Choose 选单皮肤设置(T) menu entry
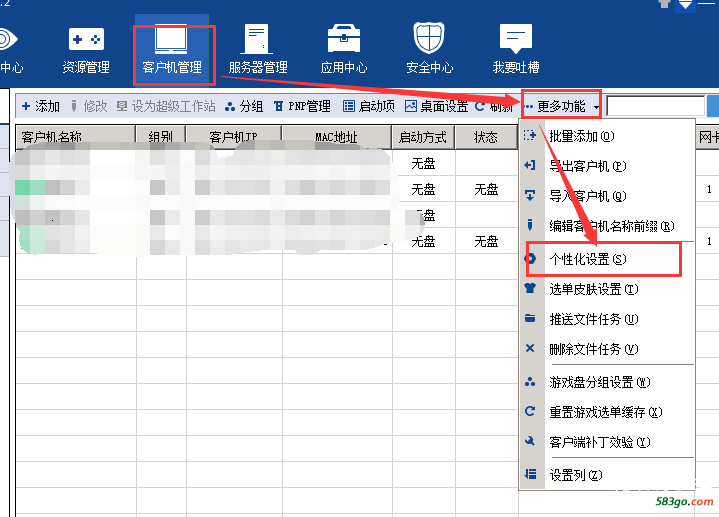 (x=608, y=289)
